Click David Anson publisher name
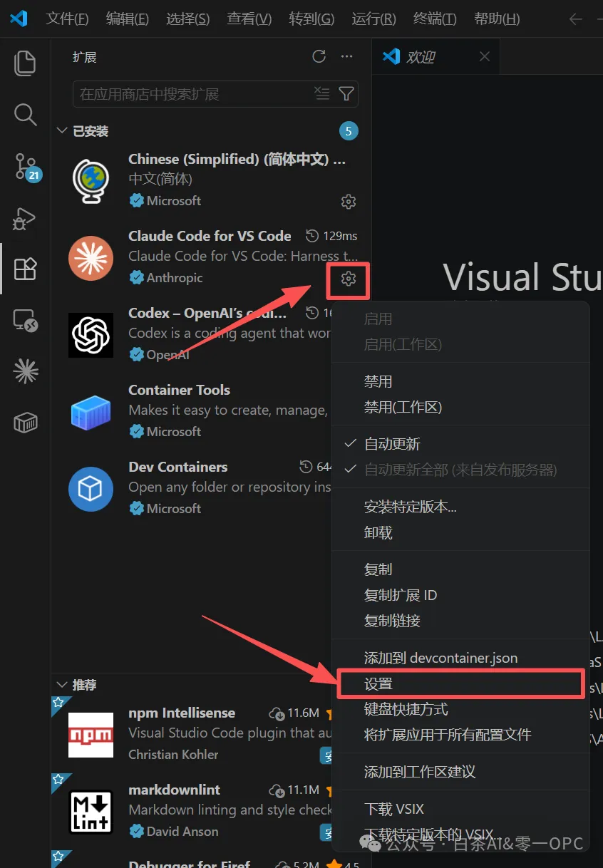 (x=182, y=831)
